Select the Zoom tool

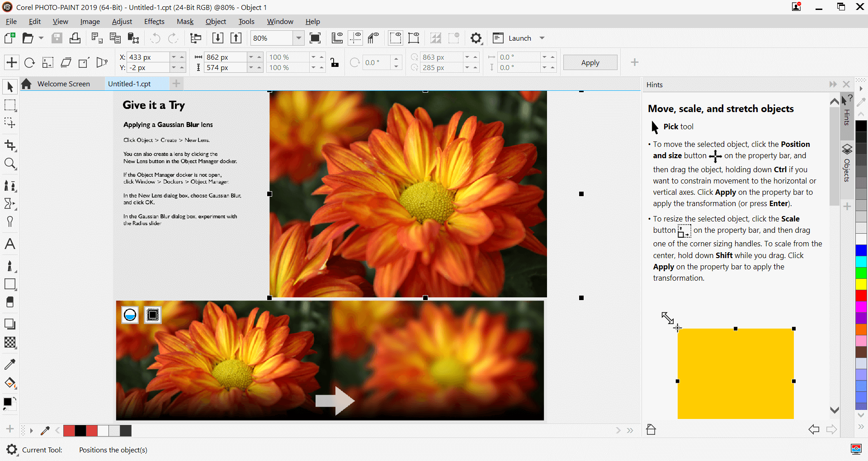coord(11,164)
